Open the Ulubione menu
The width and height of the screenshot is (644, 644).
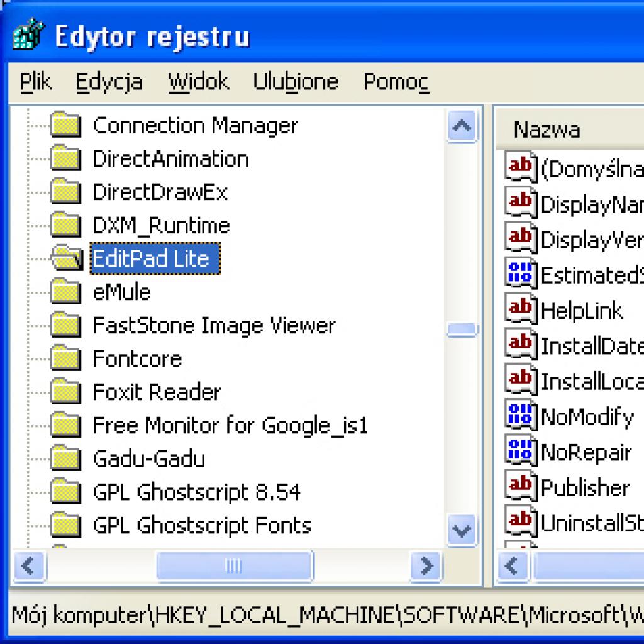(296, 82)
